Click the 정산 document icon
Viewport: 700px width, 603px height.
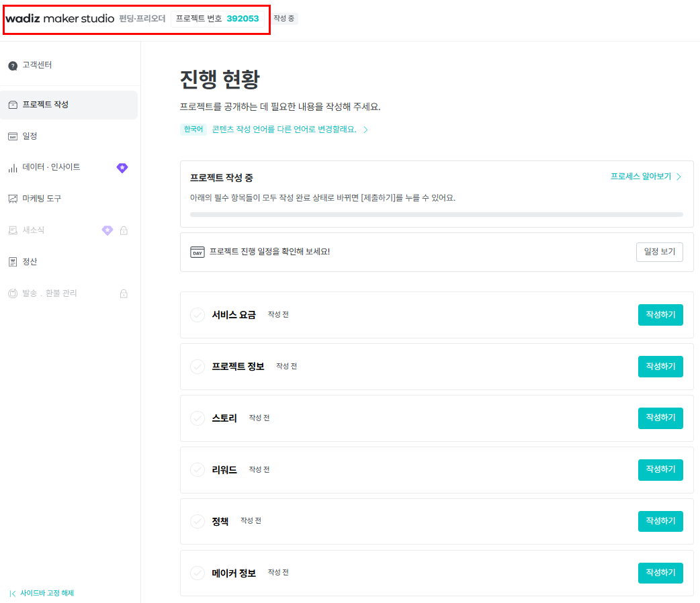click(x=13, y=262)
